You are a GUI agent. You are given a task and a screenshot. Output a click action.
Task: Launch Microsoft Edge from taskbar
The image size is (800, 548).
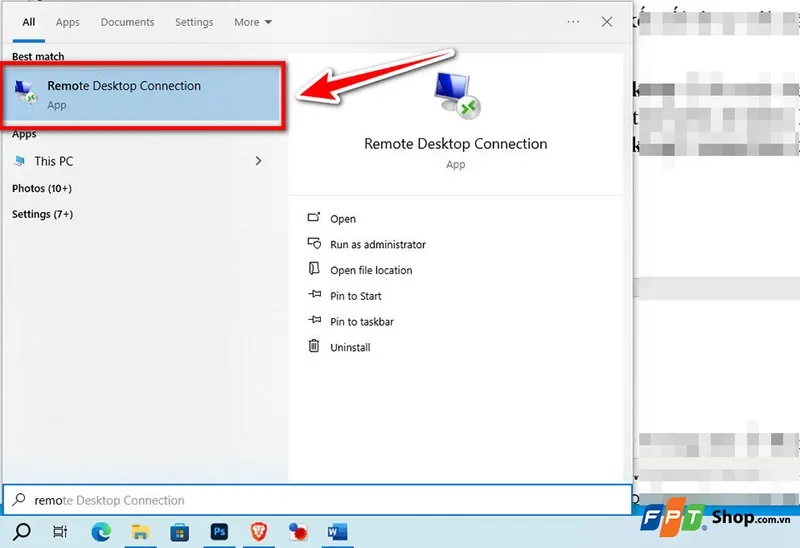tap(101, 532)
